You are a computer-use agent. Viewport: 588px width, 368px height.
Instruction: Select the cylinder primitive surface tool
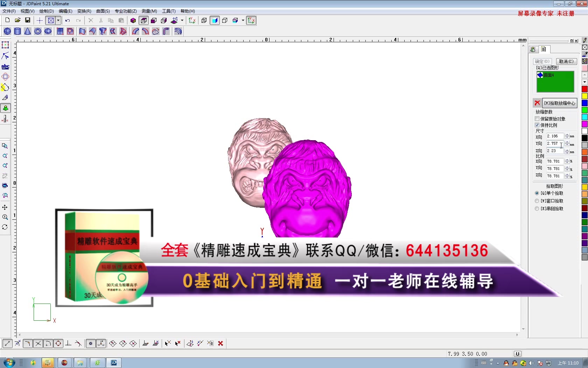tap(17, 31)
